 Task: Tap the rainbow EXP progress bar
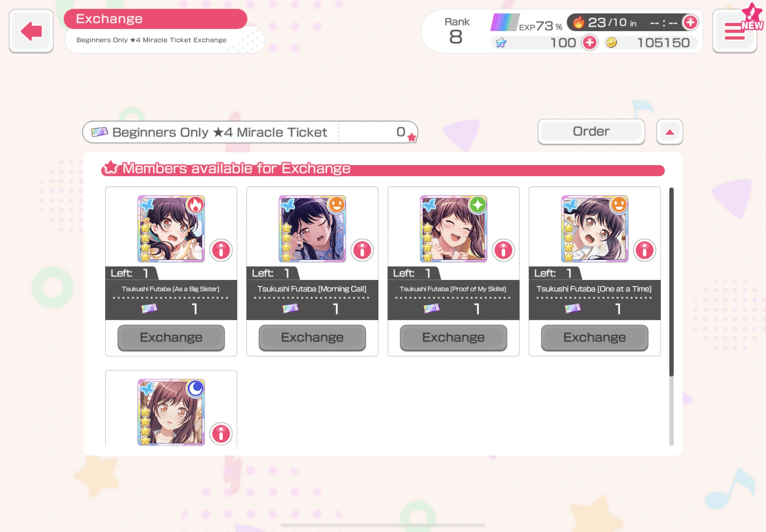[504, 22]
